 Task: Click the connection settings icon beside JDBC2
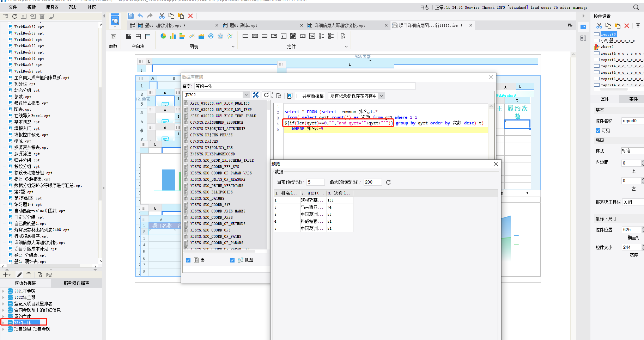[x=256, y=95]
